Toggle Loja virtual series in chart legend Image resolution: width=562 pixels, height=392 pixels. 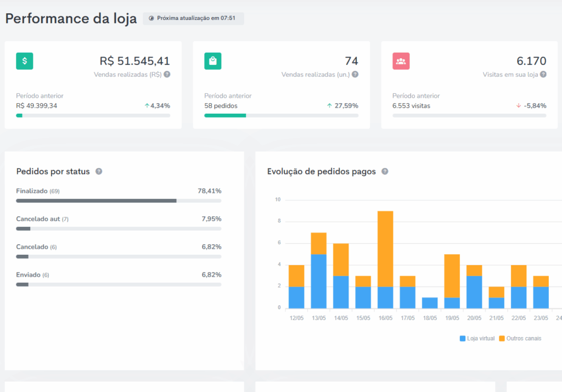[477, 338]
